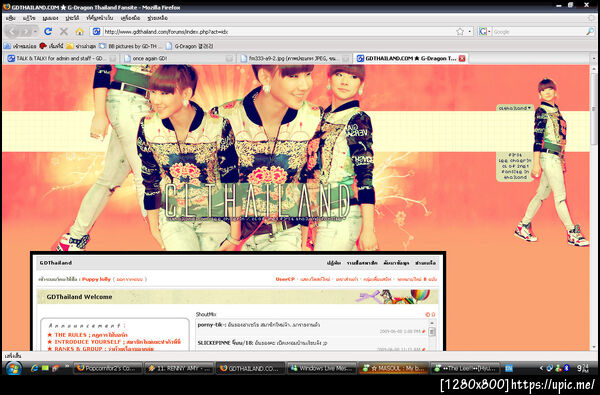600x395 pixels.
Task: Switch to the 'once again GD!' tab
Action: click(177, 59)
